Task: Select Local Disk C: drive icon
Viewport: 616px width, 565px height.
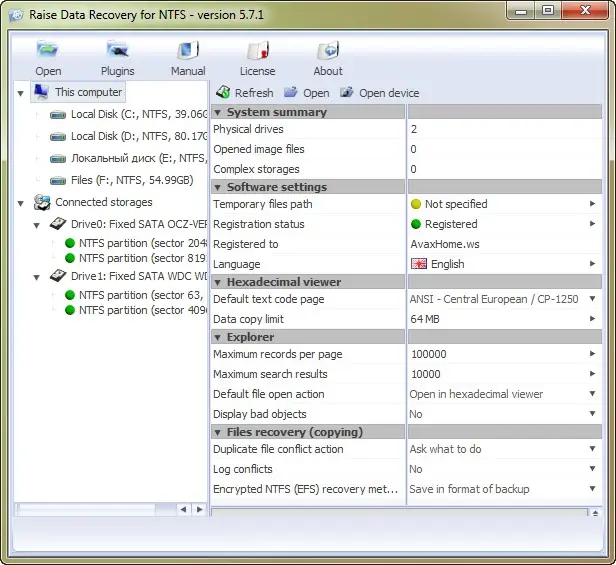Action: (58, 115)
